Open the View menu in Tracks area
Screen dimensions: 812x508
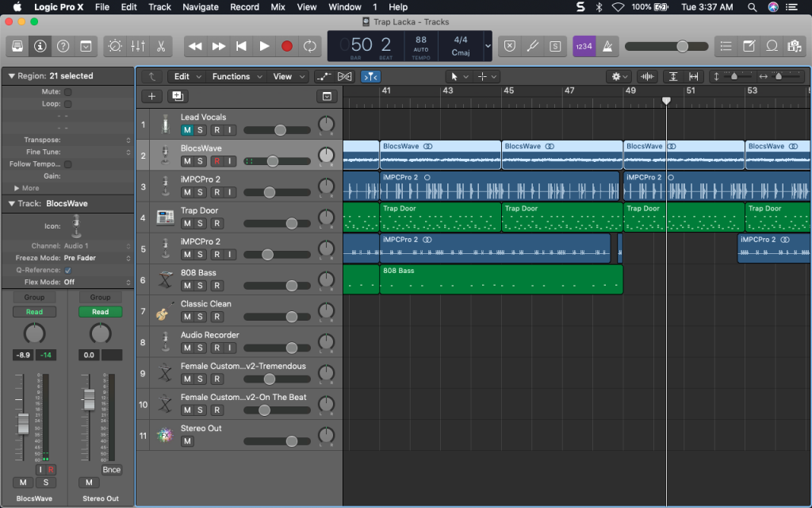289,77
